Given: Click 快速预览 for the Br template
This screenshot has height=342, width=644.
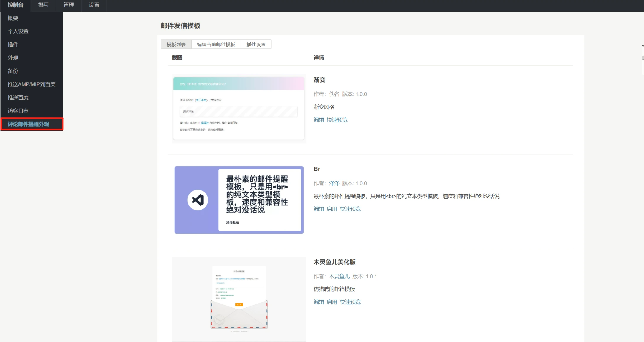Looking at the screenshot, I should coord(350,209).
